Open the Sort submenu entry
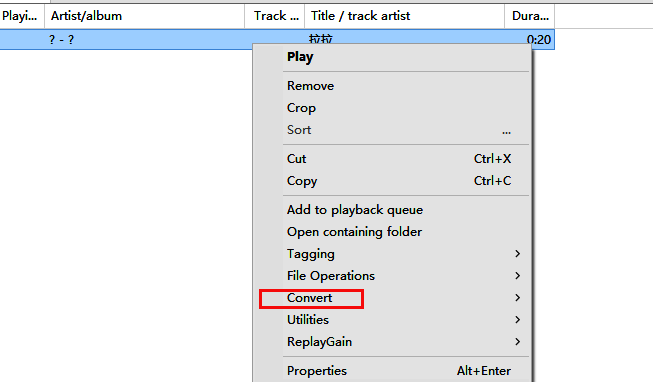Screen dimensions: 653x382 point(392,130)
